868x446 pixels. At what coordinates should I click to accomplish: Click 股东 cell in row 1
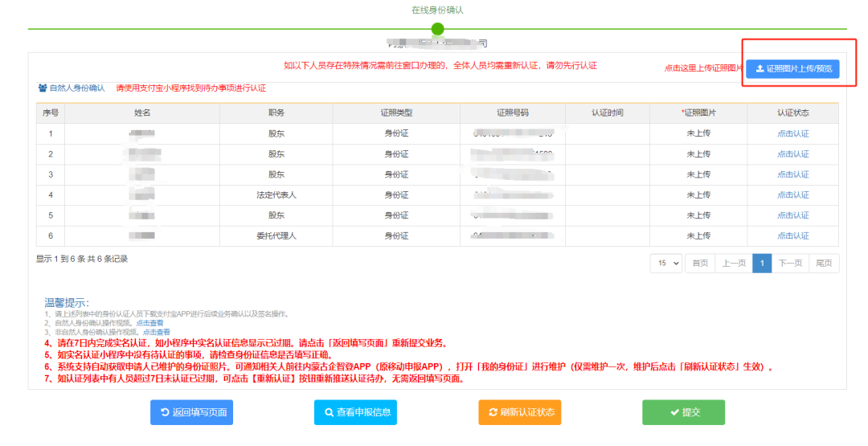tap(276, 133)
